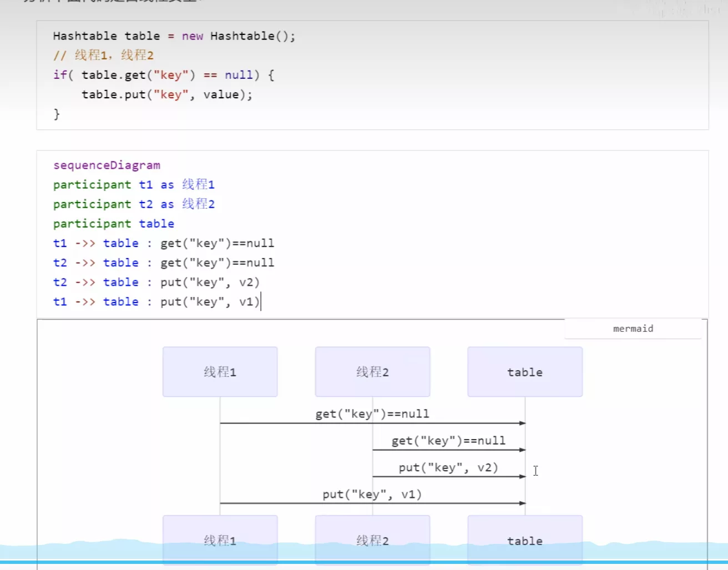Click the bottom table participant box
Image resolution: width=728 pixels, height=570 pixels.
coord(525,540)
